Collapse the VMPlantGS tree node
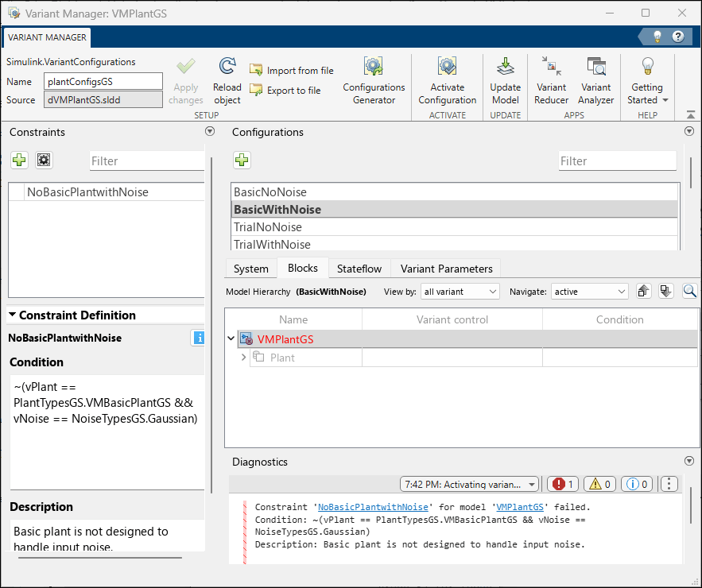The image size is (702, 588). pyautogui.click(x=231, y=338)
